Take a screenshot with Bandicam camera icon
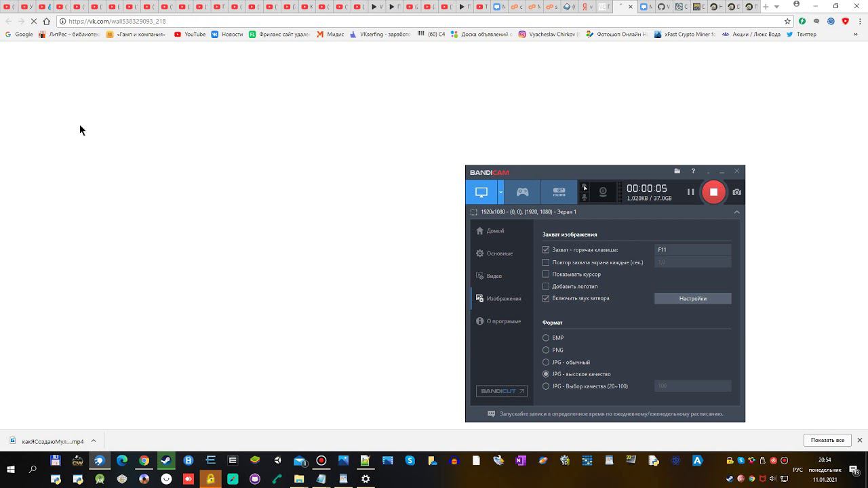The image size is (868, 488). coord(736,192)
